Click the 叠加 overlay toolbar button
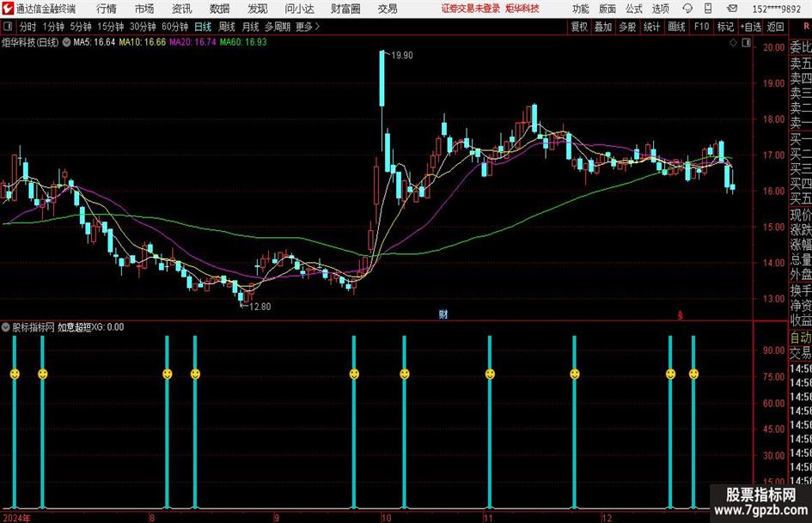812x523 pixels. click(603, 27)
